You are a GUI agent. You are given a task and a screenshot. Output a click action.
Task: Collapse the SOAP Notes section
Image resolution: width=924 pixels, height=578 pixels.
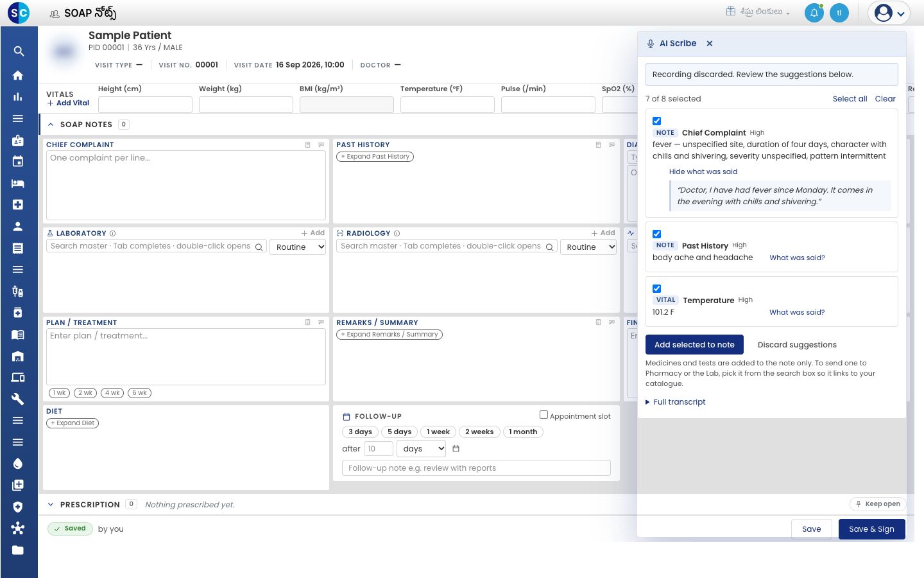(51, 125)
